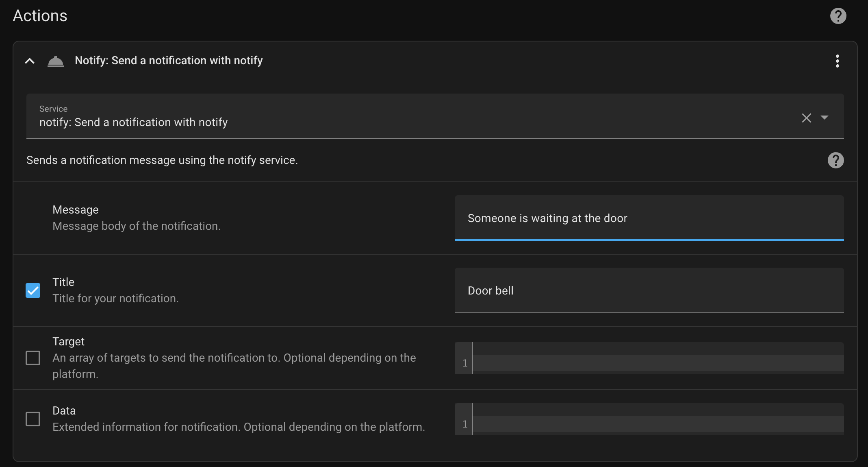Click into the Data code editor

[x=649, y=419]
